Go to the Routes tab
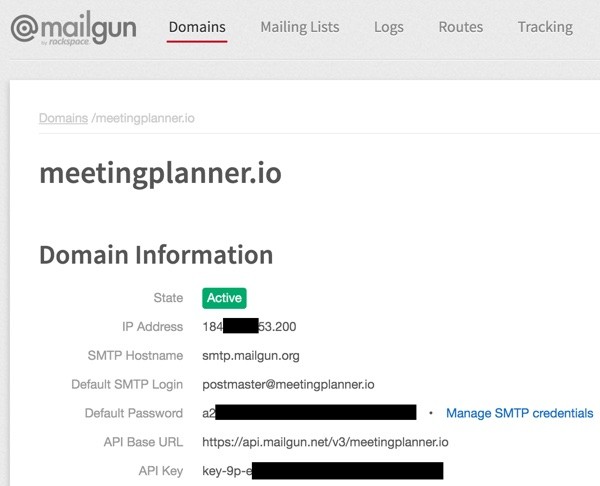 coord(461,27)
